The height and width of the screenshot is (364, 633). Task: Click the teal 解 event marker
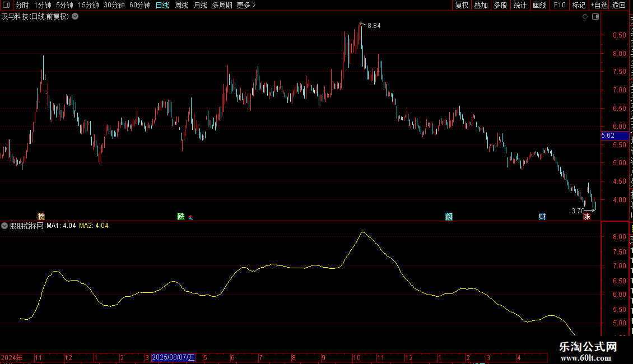449,217
